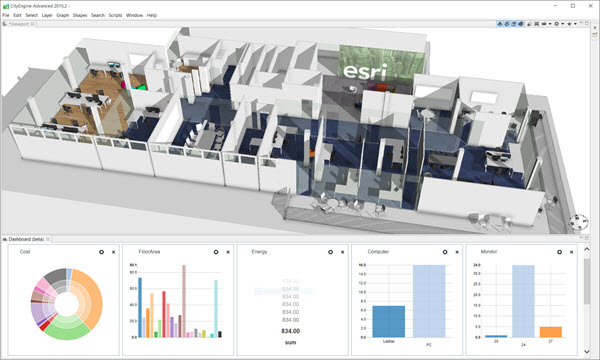This screenshot has height=360, width=600.
Task: Open the Cost chart settings gear
Action: point(101,252)
